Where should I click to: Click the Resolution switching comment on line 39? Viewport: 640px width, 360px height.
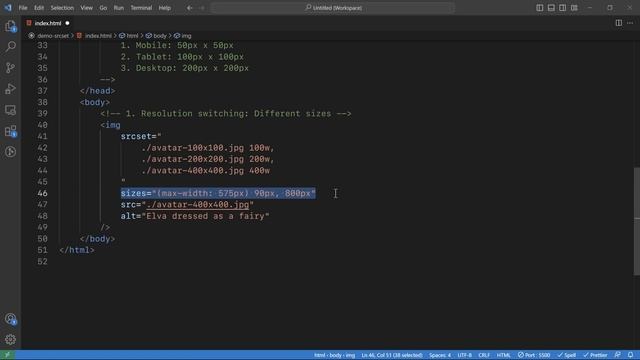[x=226, y=114]
